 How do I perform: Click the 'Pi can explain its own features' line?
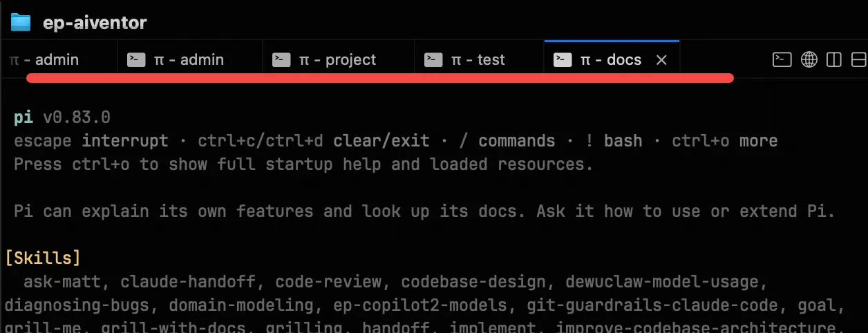point(424,211)
